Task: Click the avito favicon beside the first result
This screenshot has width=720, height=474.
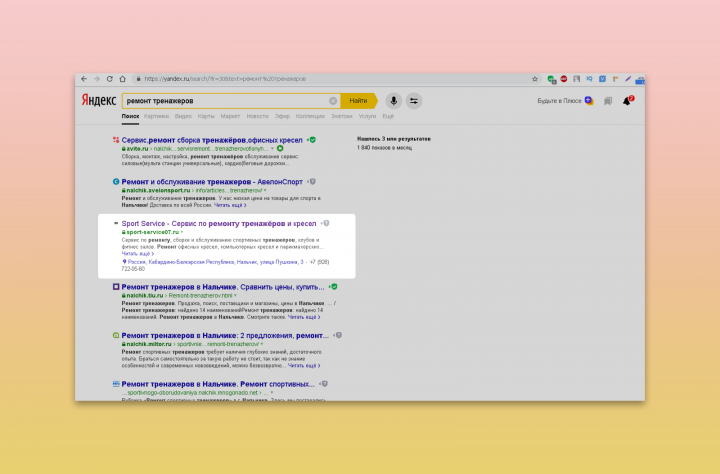Action: pos(116,140)
